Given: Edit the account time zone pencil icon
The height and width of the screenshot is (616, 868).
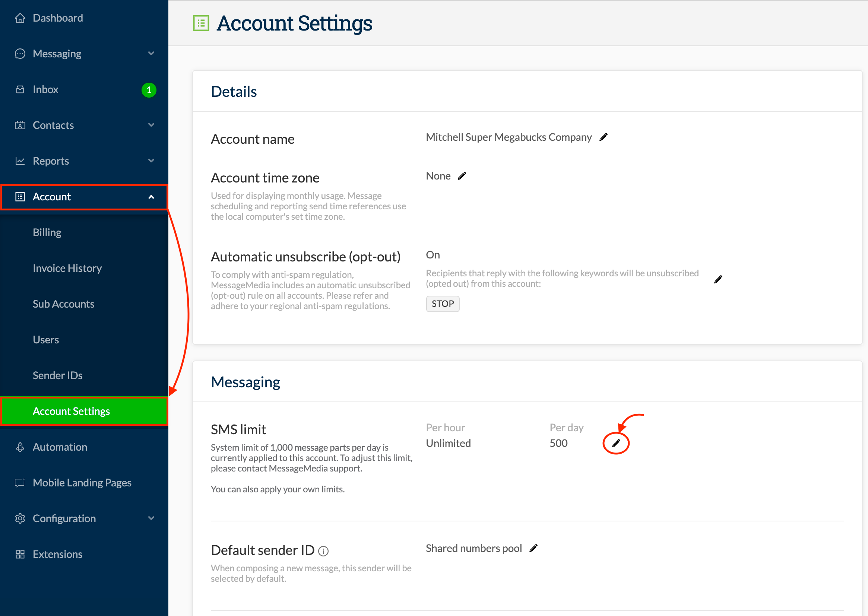Looking at the screenshot, I should (x=462, y=176).
